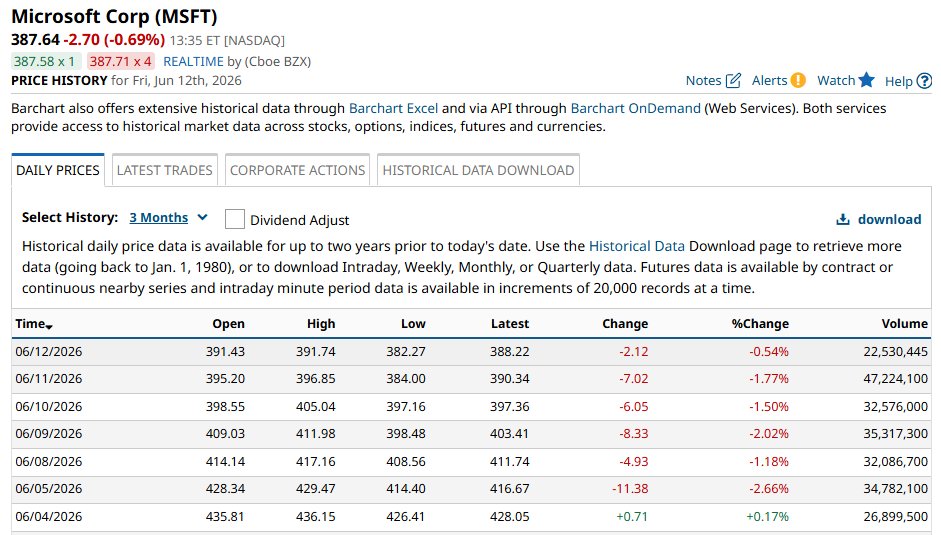
Task: Click the change value +0.71
Action: [x=633, y=516]
